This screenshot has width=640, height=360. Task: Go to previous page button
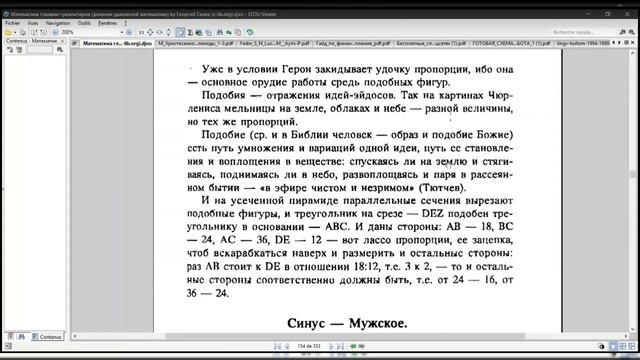click(287, 346)
